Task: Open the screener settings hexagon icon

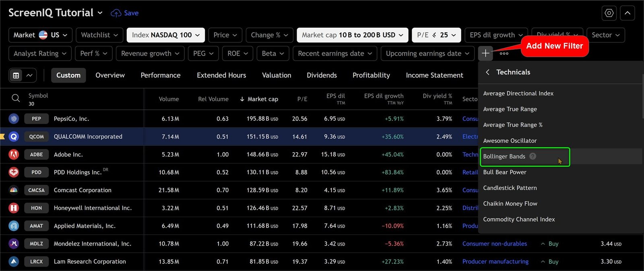Action: pyautogui.click(x=609, y=13)
